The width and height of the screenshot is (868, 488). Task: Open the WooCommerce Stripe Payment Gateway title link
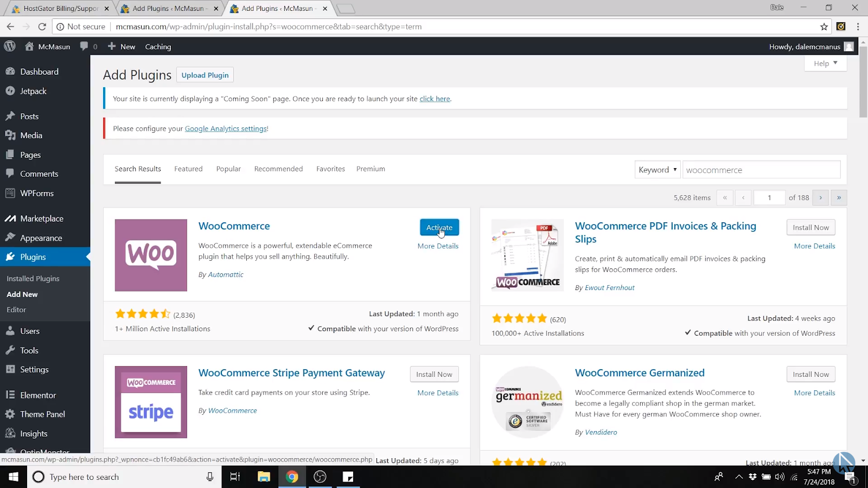pos(291,373)
